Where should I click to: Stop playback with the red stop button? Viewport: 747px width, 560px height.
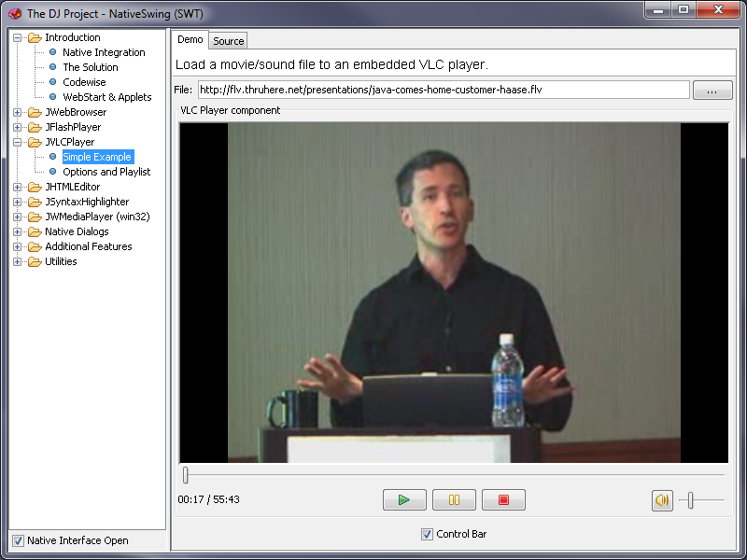pos(503,500)
